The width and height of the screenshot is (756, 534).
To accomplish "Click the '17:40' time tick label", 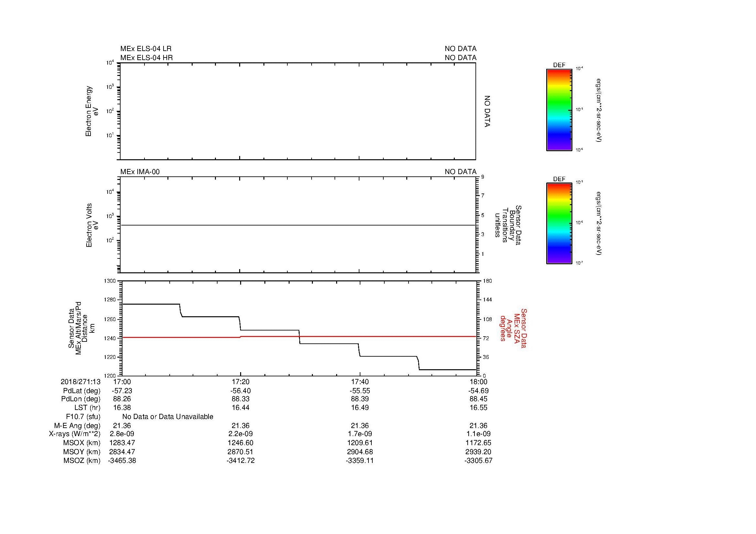I will (x=360, y=382).
